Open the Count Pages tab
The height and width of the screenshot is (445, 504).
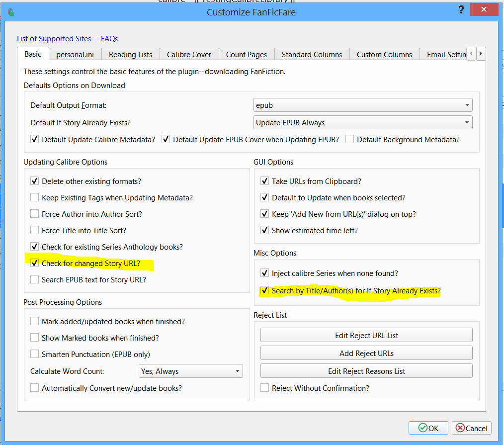coord(247,54)
